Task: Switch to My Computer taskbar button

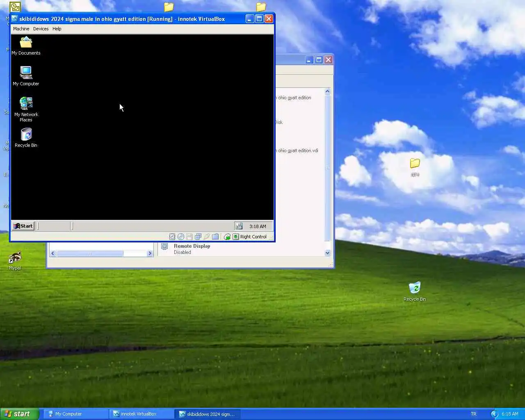Action: coord(75,414)
